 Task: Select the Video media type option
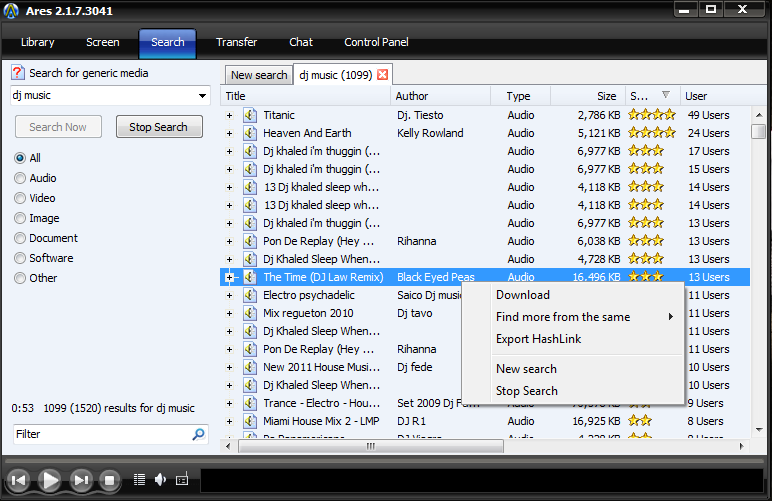[x=20, y=198]
